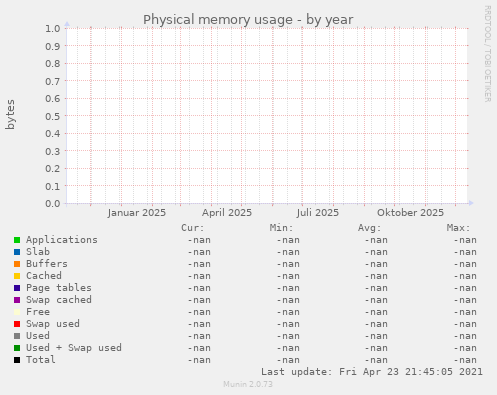Click the 'Munin 2.0.73' version text
This screenshot has width=497, height=395.
(248, 384)
